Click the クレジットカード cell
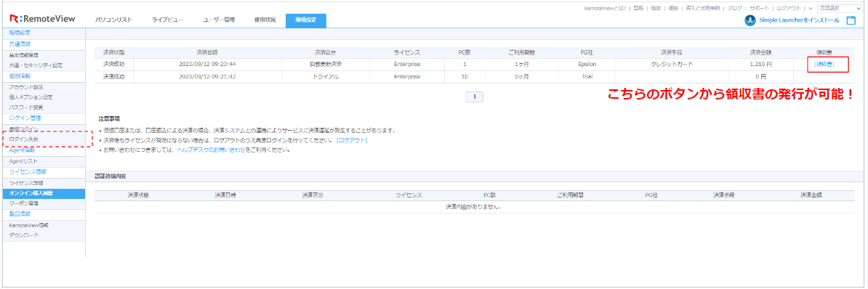The height and width of the screenshot is (289, 868). pos(672,64)
